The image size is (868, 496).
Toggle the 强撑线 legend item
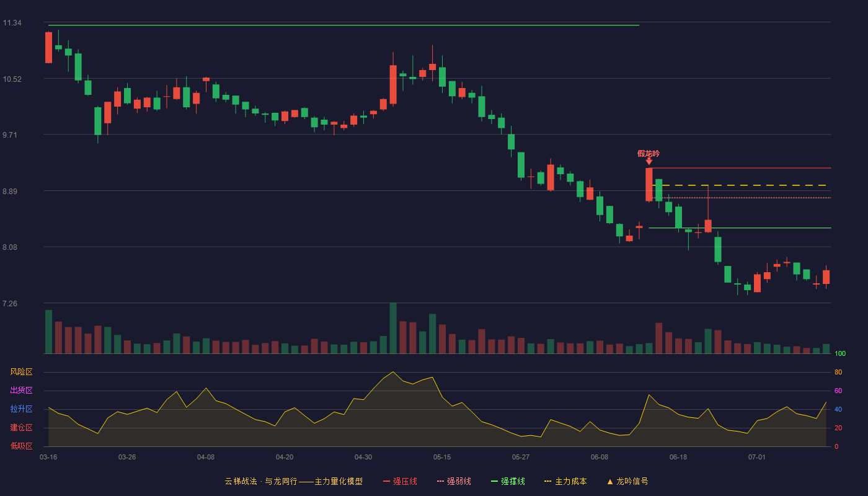508,481
